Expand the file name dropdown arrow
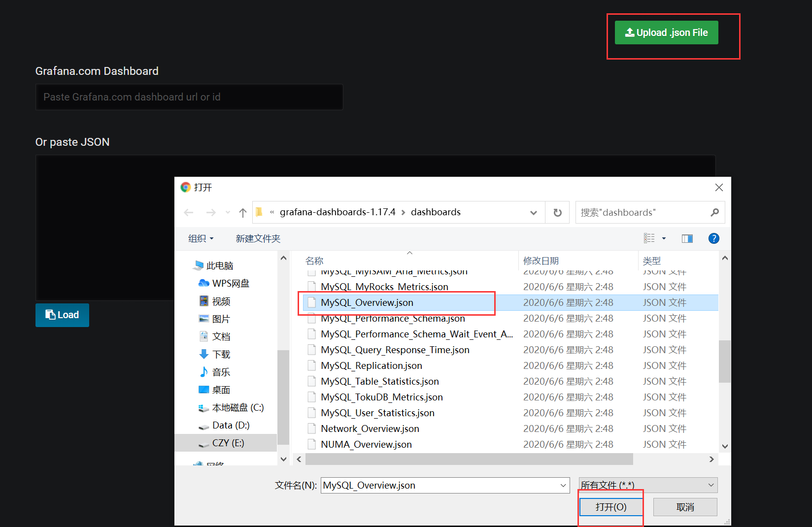 click(563, 485)
